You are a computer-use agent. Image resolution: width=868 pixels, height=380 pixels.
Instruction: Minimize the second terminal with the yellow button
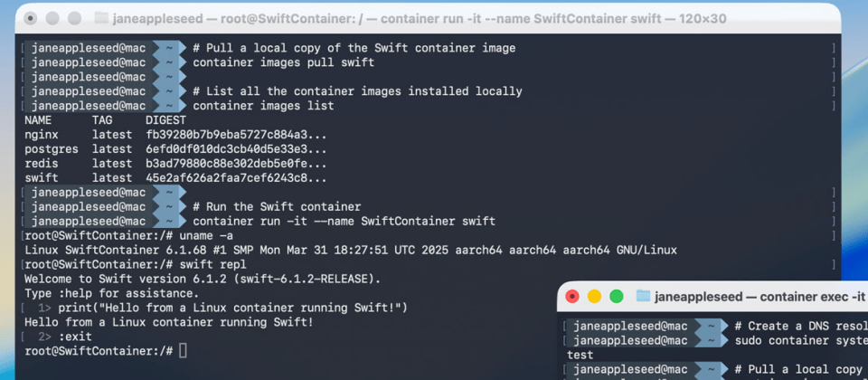(594, 297)
